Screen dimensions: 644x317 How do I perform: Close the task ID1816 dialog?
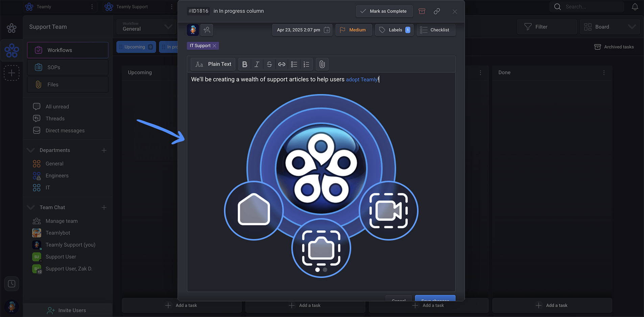tap(455, 11)
